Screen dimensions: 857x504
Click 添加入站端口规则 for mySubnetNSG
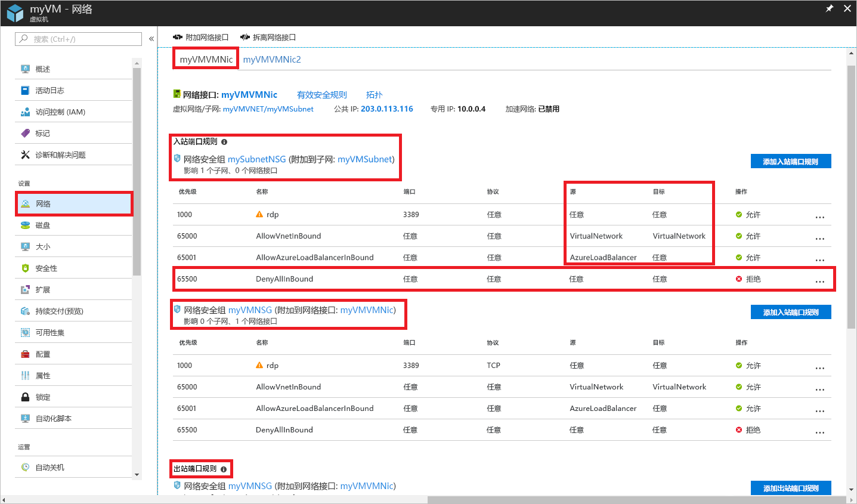(x=791, y=162)
